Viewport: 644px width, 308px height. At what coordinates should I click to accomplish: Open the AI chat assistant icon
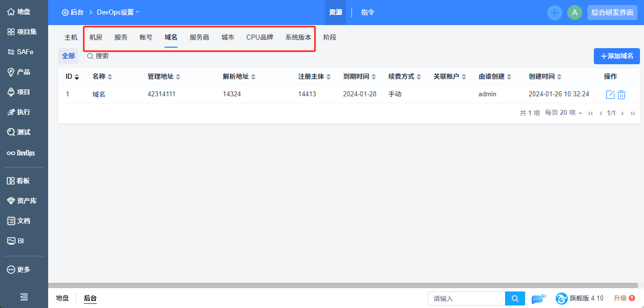[x=538, y=298]
